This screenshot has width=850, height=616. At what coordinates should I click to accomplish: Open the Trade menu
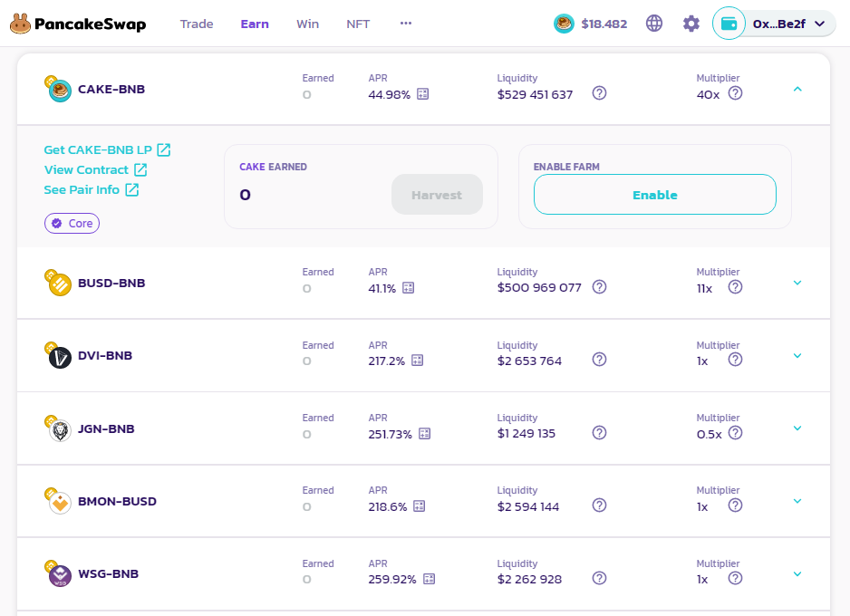pos(197,24)
